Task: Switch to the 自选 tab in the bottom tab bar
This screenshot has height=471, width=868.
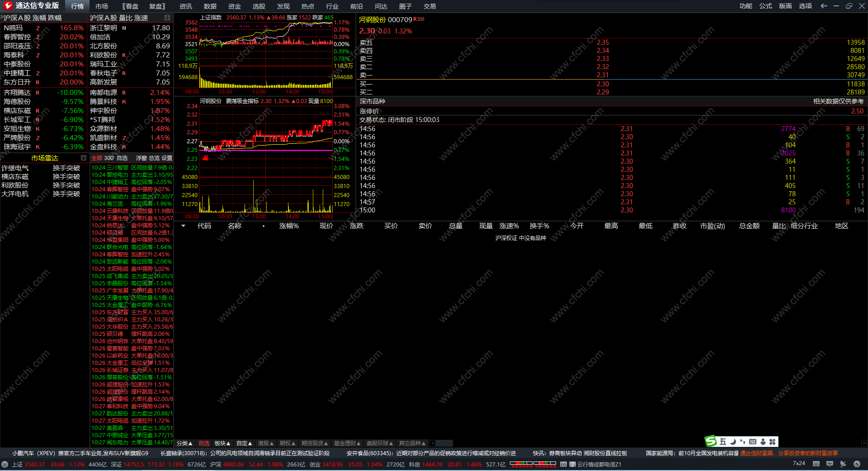Action: click(x=204, y=443)
